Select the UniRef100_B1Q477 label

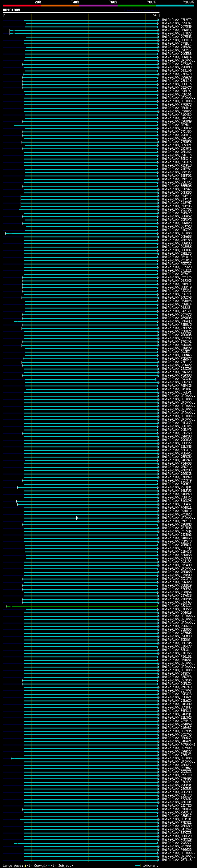[177, 647]
